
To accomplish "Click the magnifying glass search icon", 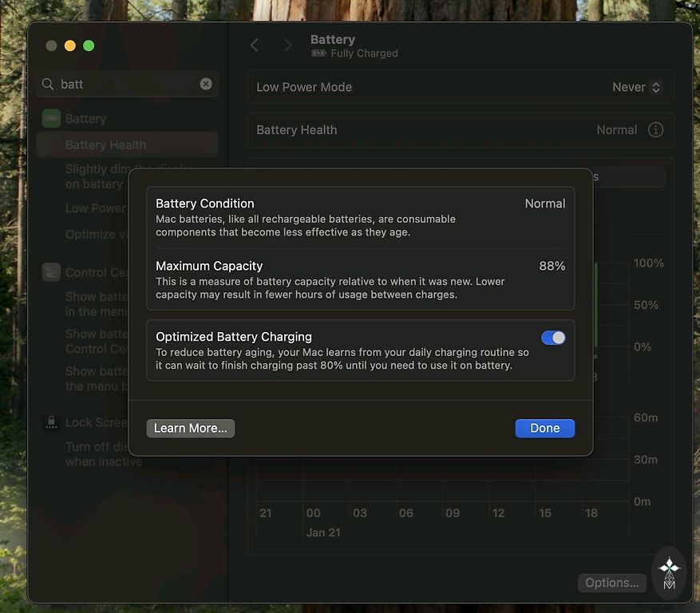I will pos(49,84).
